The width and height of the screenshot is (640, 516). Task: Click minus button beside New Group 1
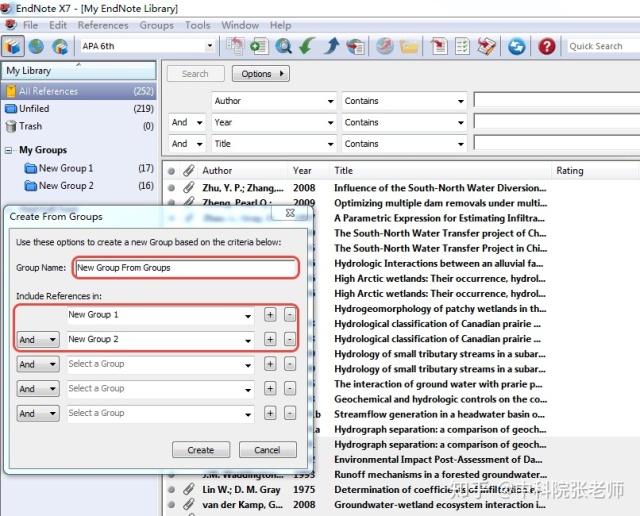tap(289, 315)
